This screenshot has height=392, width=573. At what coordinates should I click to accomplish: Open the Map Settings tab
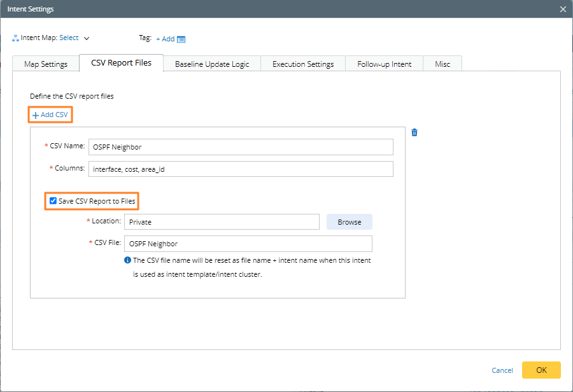coord(46,64)
